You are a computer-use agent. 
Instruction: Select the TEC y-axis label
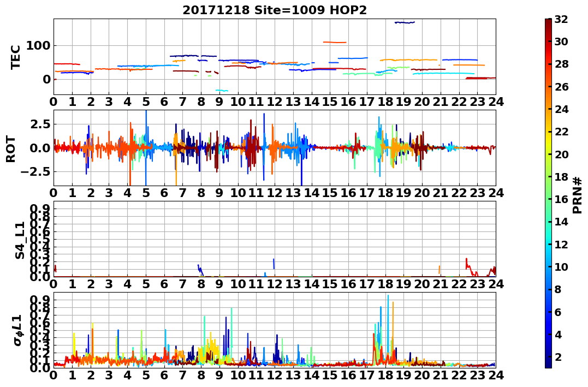(15, 57)
